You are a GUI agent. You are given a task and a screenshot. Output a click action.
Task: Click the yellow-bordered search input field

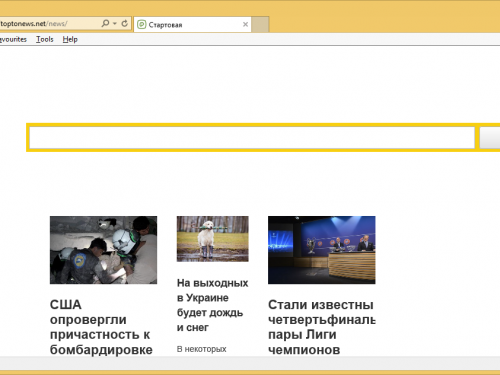252,137
